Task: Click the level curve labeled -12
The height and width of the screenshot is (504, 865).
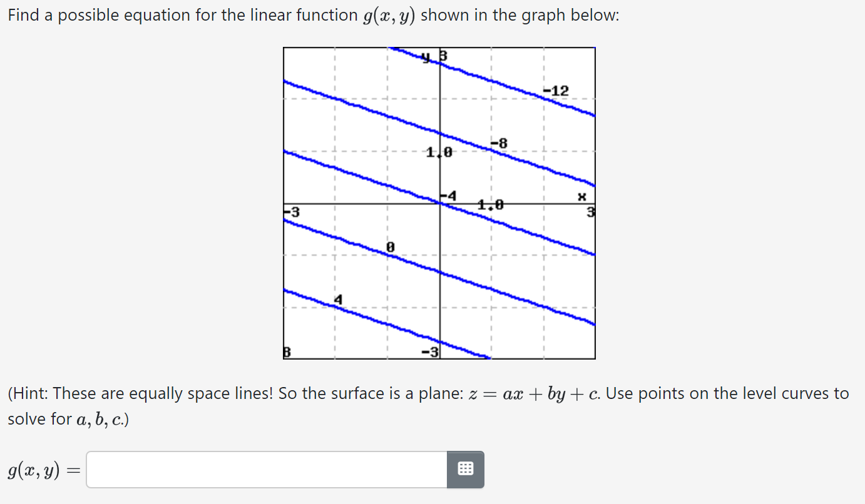Action: point(557,90)
